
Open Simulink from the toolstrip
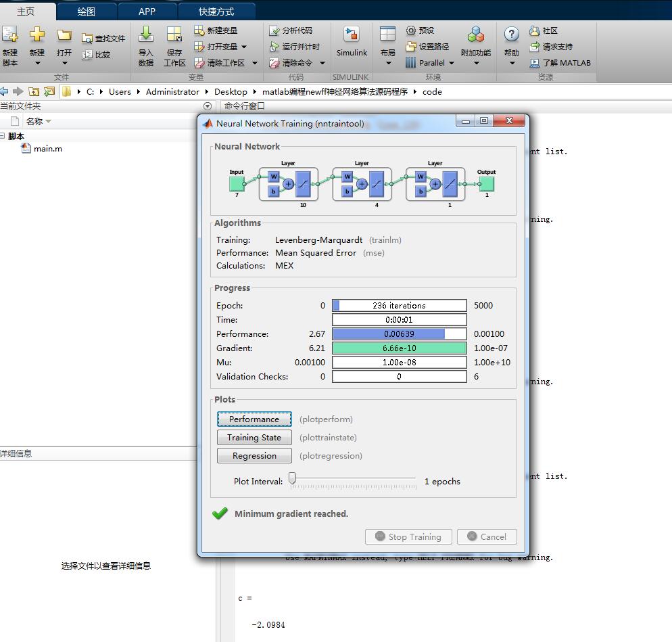(352, 41)
